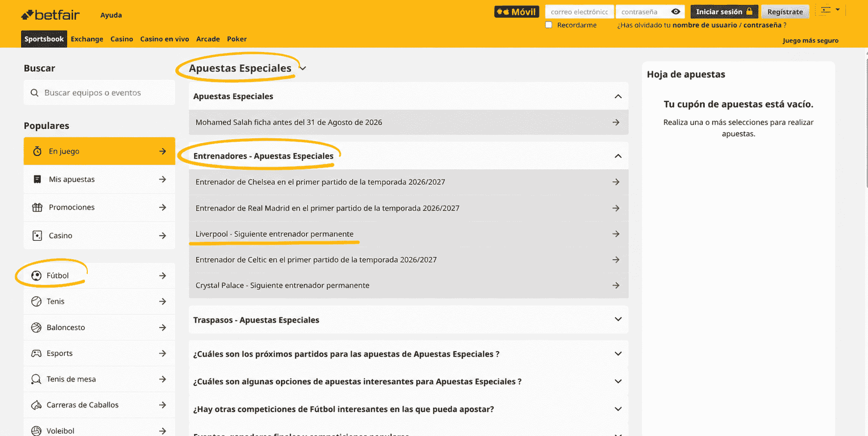Viewport: 868px width, 436px height.
Task: Expand the opciones de apuestas interesantes question
Action: [618, 381]
